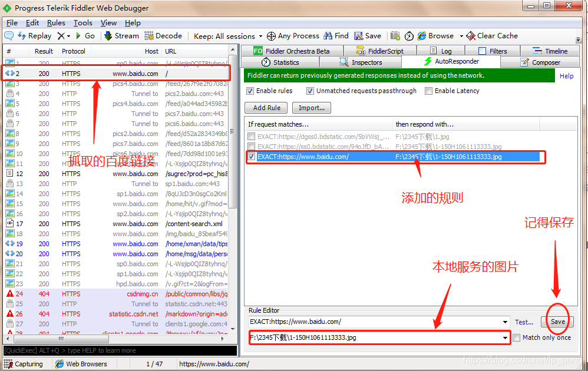Open the Rules menu

[56, 23]
